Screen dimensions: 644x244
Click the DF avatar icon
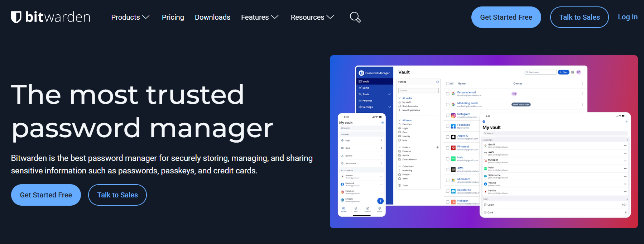pos(578,72)
